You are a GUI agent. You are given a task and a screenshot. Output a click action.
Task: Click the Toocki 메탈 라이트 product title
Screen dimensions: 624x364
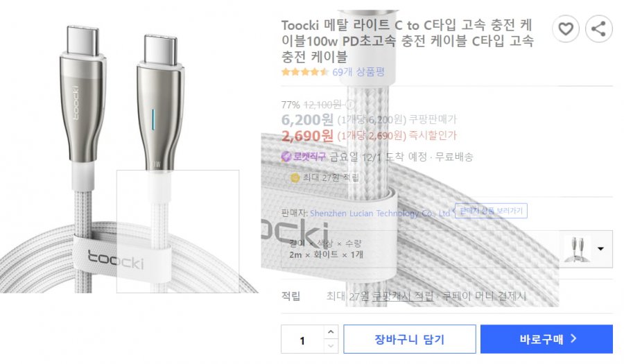408,41
